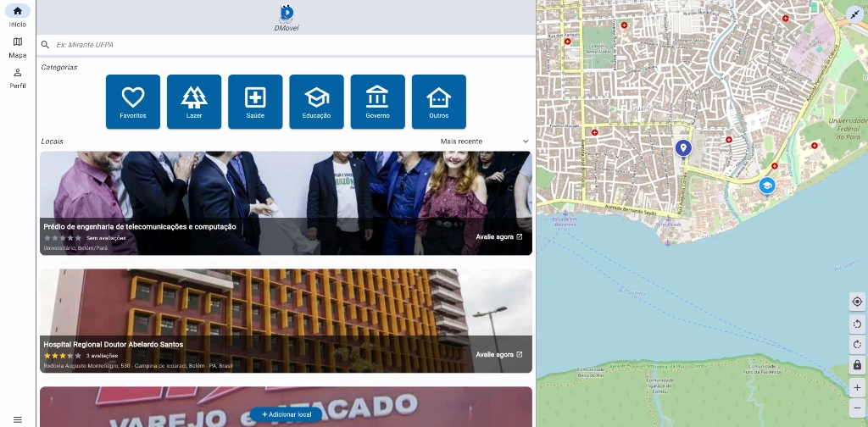Image resolution: width=868 pixels, height=427 pixels.
Task: Click the Prédio de engenharia title text
Action: pyautogui.click(x=140, y=227)
